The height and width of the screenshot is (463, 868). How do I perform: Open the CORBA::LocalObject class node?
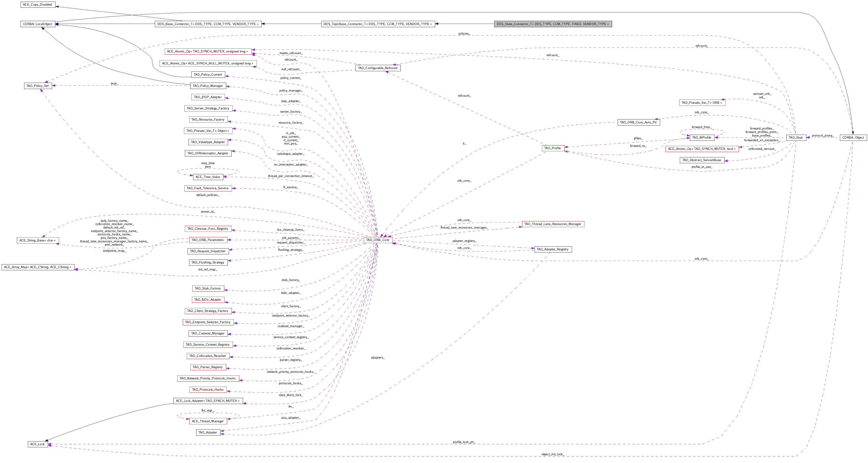[x=38, y=24]
